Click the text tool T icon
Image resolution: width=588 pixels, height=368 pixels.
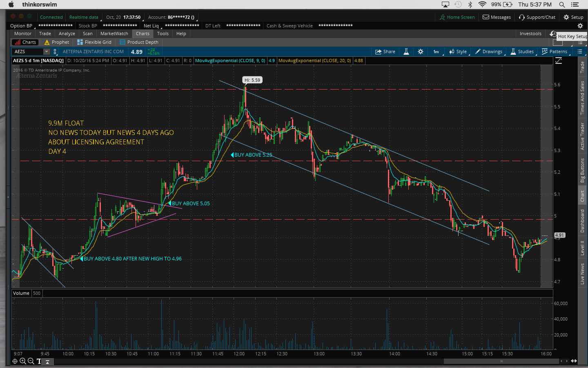coord(39,361)
